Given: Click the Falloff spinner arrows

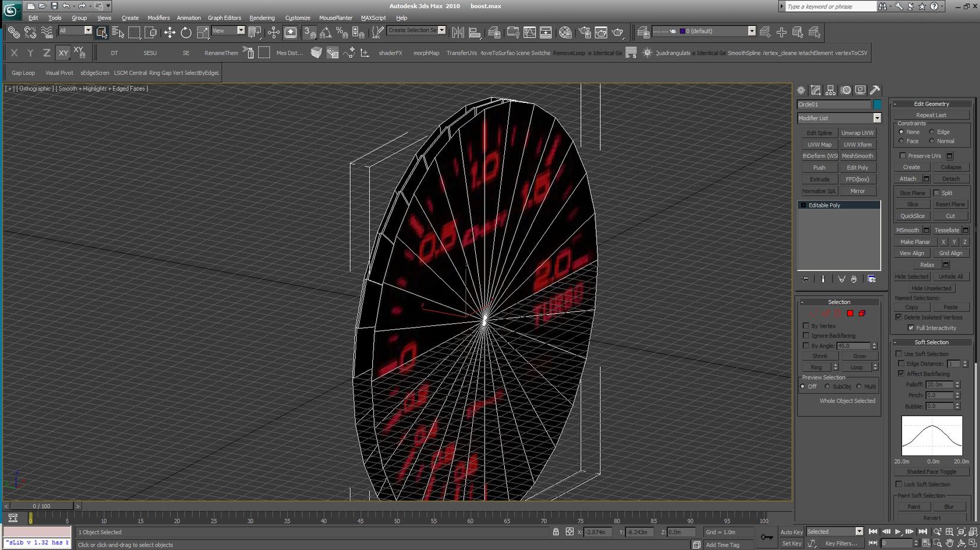Looking at the screenshot, I should pyautogui.click(x=957, y=385).
